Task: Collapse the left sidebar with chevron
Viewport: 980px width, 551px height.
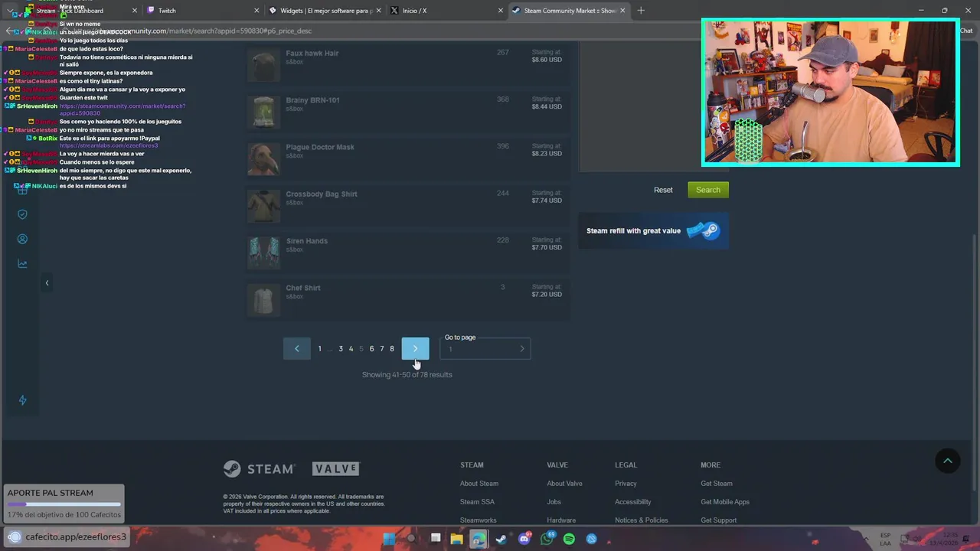Action: tap(47, 283)
